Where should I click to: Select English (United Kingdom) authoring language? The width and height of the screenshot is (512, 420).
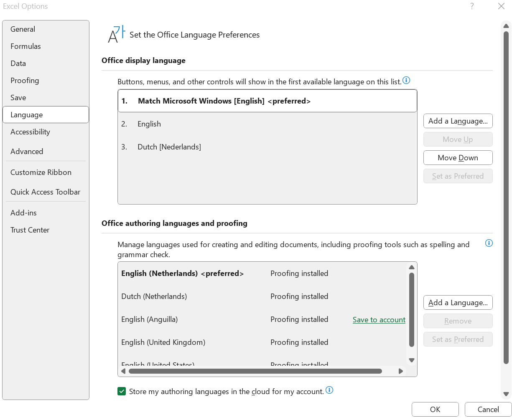[x=163, y=342]
